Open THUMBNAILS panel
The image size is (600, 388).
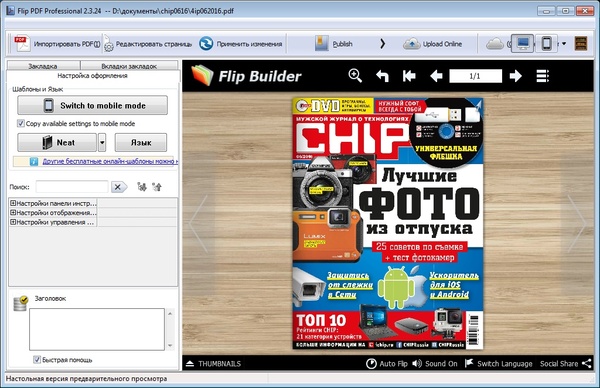[x=213, y=364]
